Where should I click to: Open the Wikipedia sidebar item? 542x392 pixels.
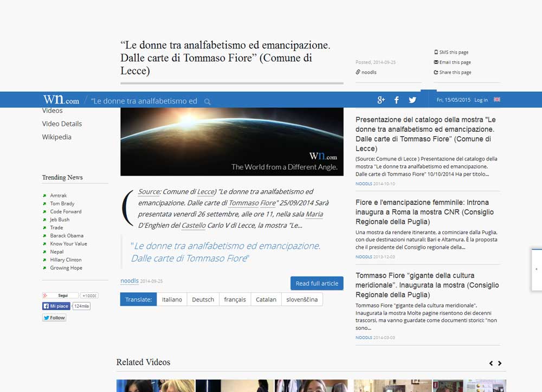click(x=57, y=137)
